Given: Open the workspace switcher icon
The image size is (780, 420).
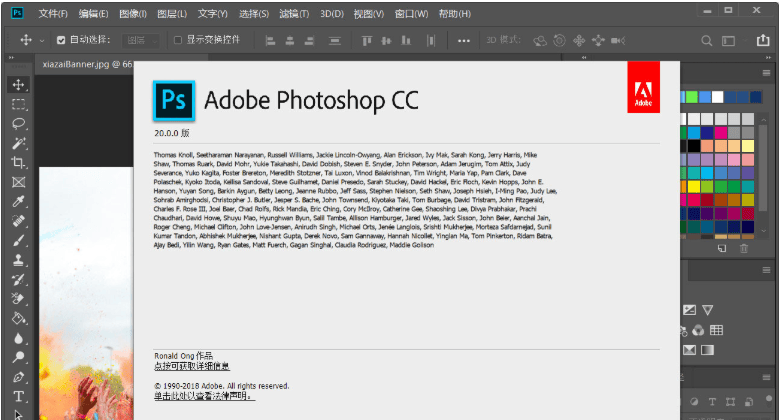Looking at the screenshot, I should click(x=728, y=41).
